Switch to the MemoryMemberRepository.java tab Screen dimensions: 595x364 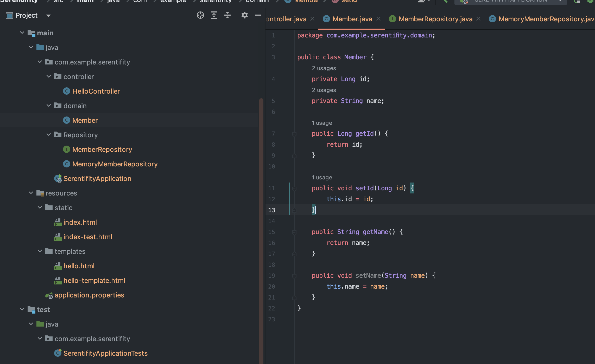pos(547,19)
